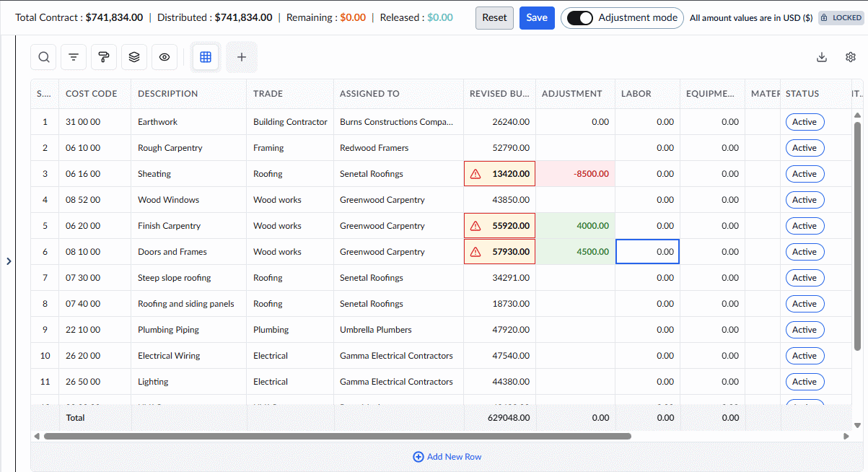Click the TRADE column header
The height and width of the screenshot is (472, 868).
290,94
